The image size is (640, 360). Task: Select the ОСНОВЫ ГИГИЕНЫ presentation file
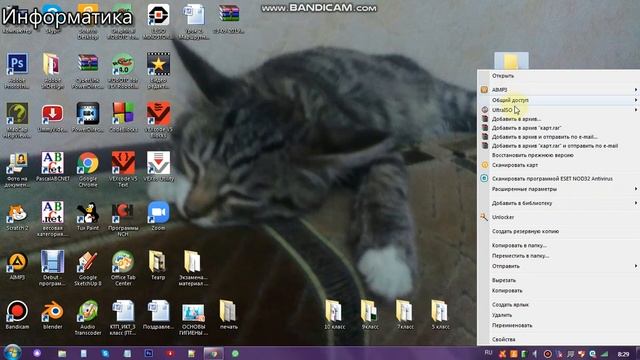pyautogui.click(x=193, y=318)
